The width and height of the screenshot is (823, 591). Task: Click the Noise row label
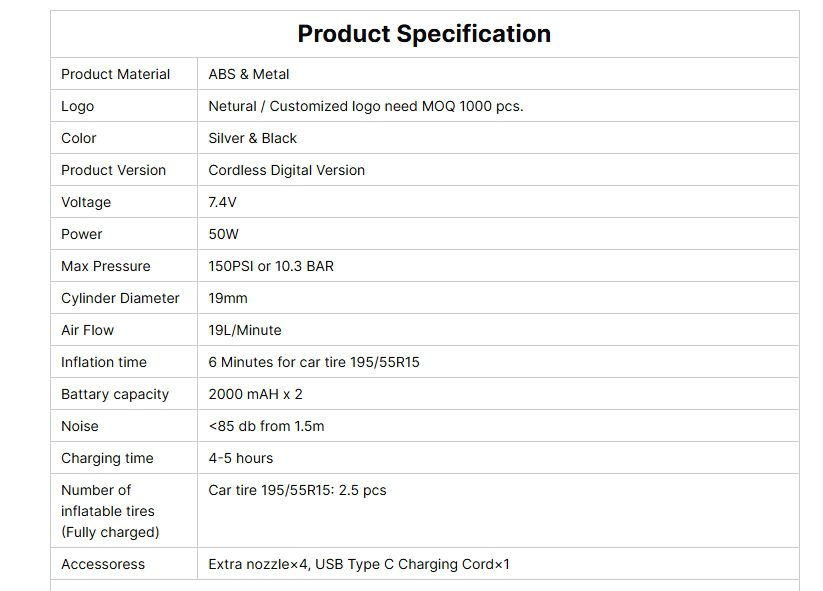pos(80,426)
